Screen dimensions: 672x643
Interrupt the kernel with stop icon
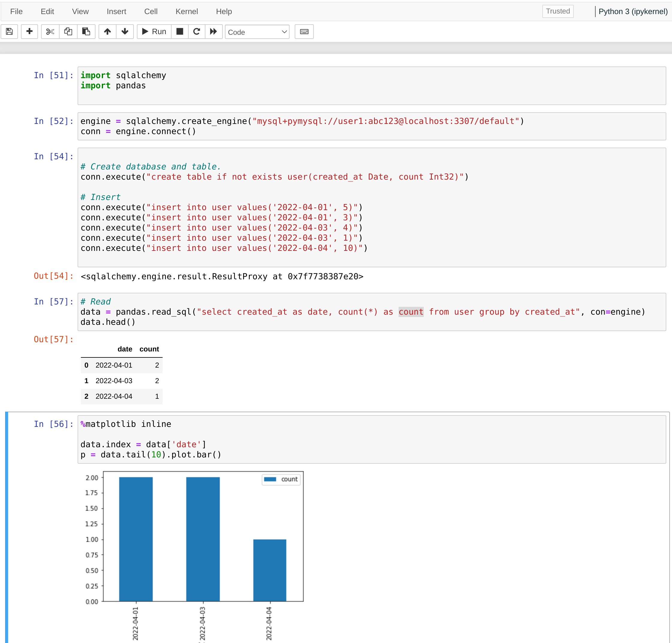click(180, 31)
